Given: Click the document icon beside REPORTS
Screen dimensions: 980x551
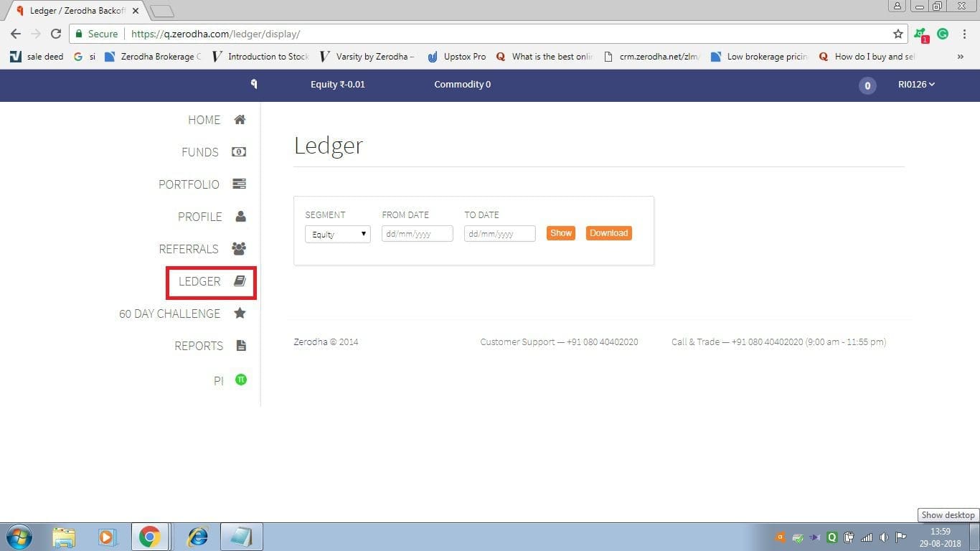Looking at the screenshot, I should (241, 346).
